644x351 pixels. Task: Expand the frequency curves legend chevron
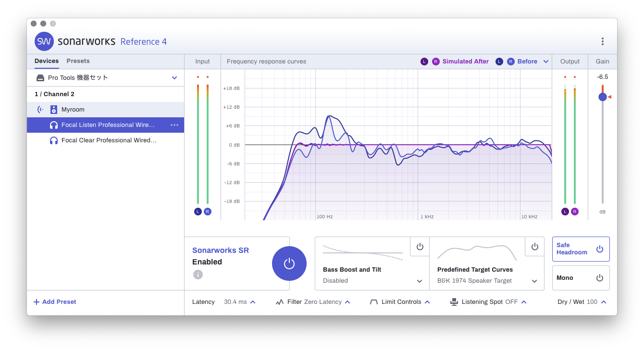click(x=546, y=62)
